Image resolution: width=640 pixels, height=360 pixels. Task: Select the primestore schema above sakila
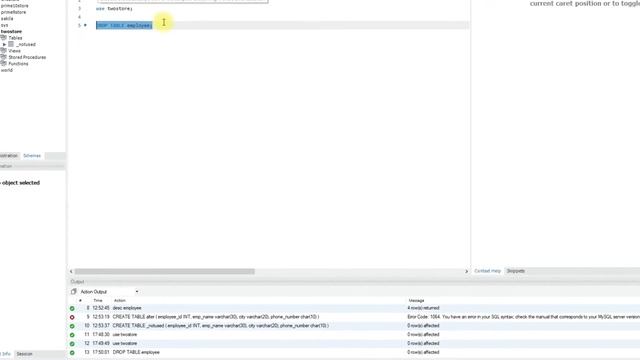[13, 12]
